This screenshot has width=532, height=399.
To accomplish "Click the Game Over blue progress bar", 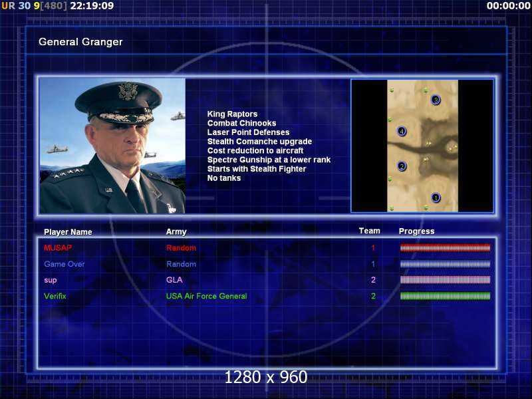I will pyautogui.click(x=445, y=264).
